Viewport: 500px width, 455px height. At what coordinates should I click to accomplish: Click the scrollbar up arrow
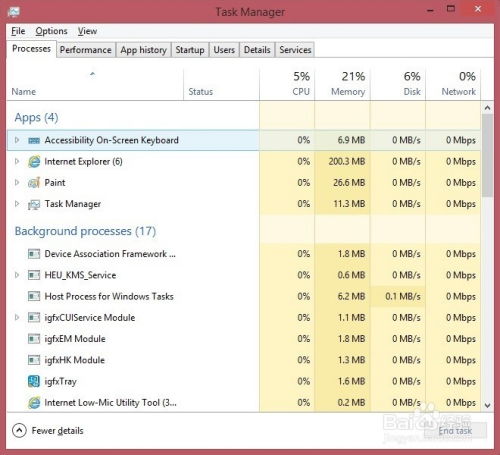(487, 108)
